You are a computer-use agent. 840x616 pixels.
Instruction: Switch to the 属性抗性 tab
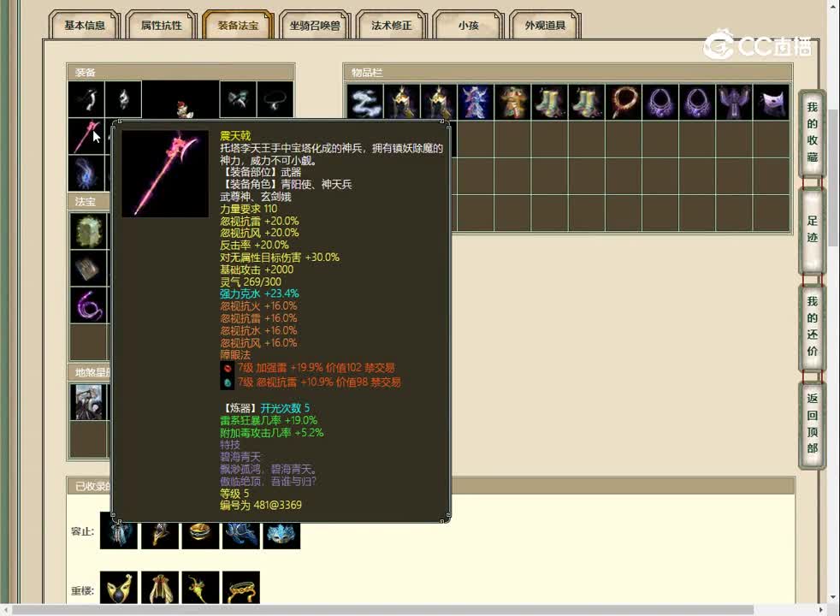coord(162,25)
